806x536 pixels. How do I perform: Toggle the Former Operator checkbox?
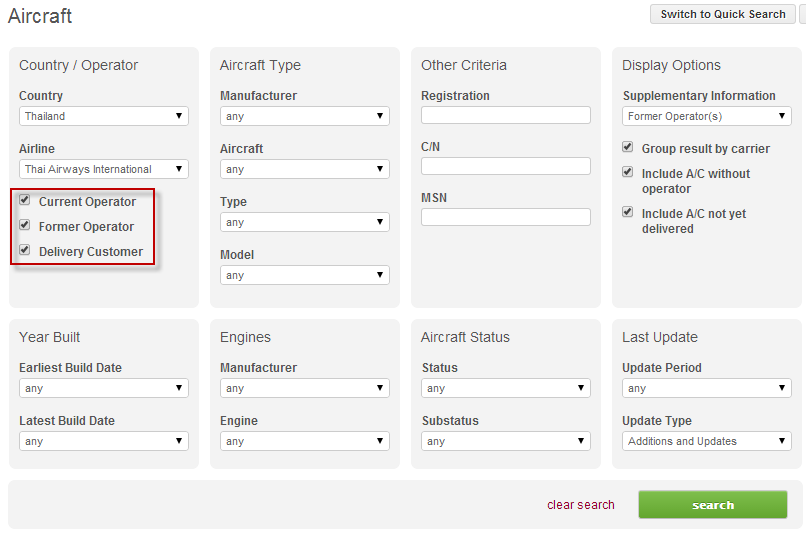pos(25,226)
